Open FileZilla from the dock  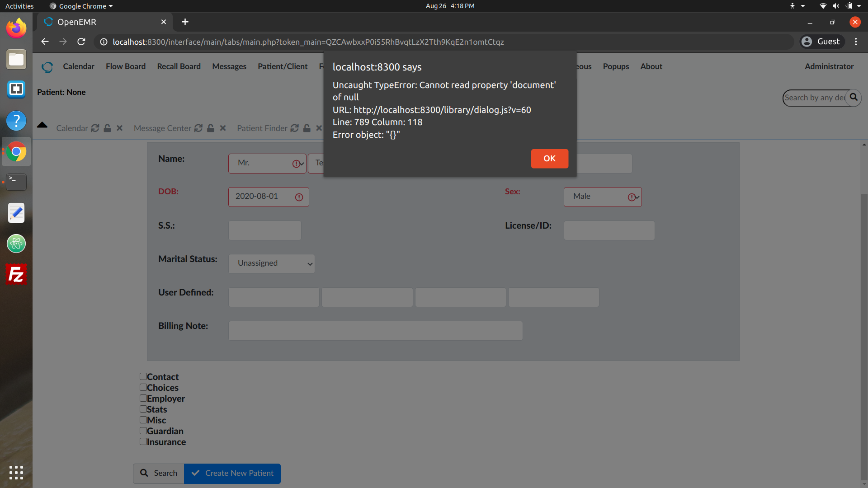coord(16,274)
